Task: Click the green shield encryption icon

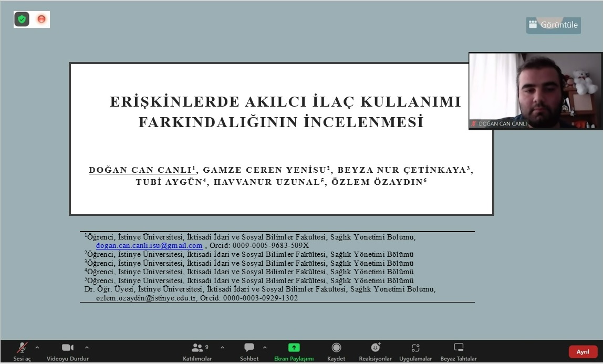Action: pos(22,19)
